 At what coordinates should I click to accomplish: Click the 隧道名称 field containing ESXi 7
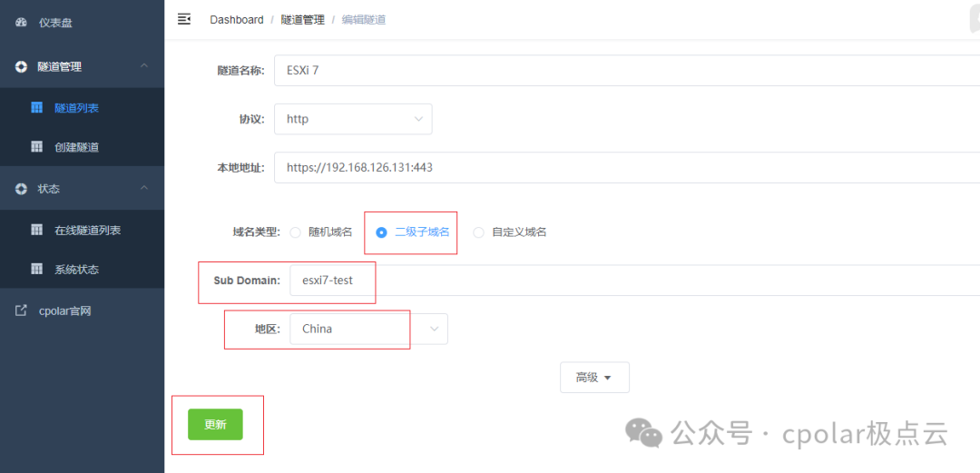(x=627, y=70)
